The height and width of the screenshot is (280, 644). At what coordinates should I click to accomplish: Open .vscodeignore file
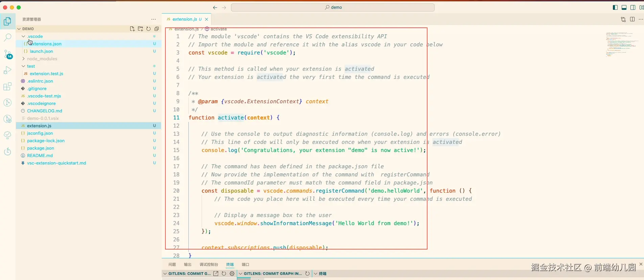click(89, 103)
